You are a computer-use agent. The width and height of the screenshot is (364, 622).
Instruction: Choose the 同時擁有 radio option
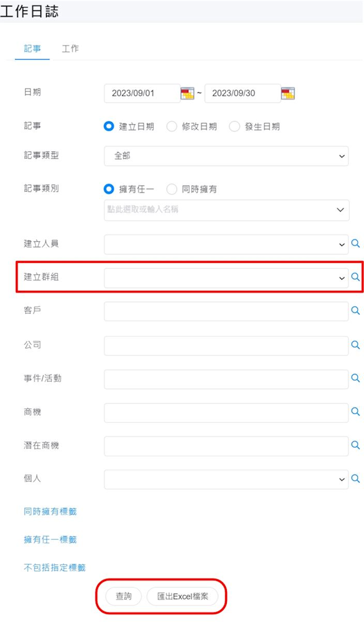pyautogui.click(x=172, y=189)
